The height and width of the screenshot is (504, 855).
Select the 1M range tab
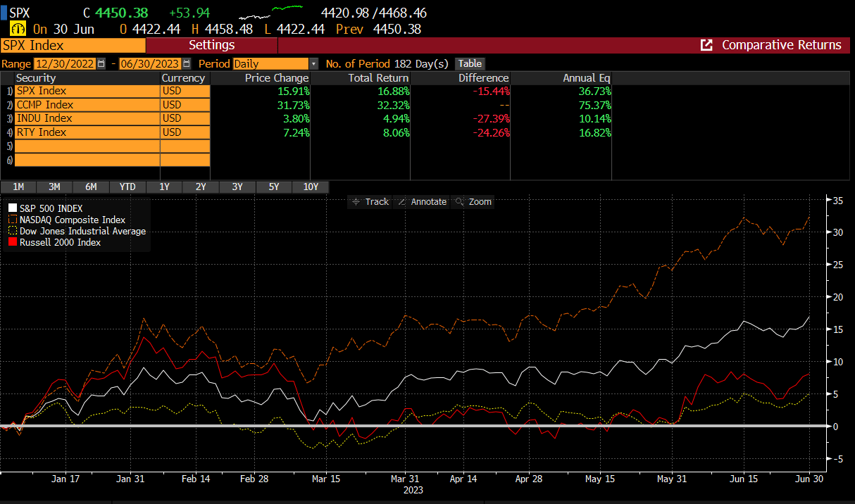[19, 187]
